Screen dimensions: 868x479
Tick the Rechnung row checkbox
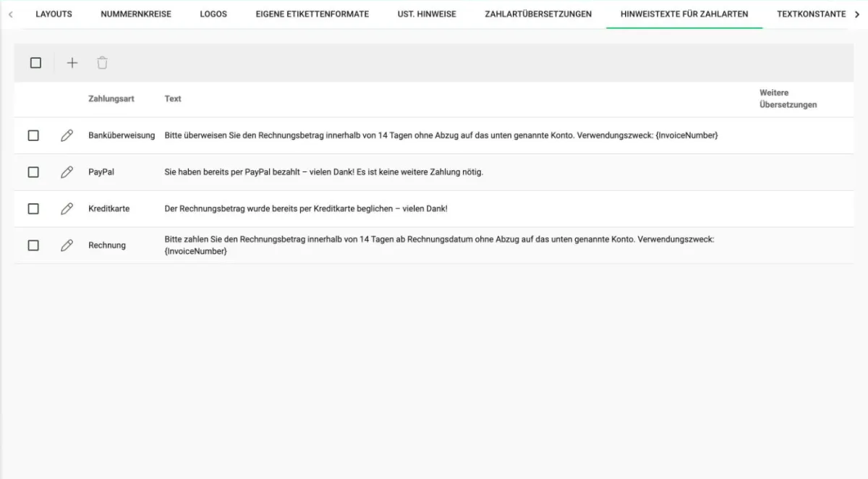click(x=33, y=245)
